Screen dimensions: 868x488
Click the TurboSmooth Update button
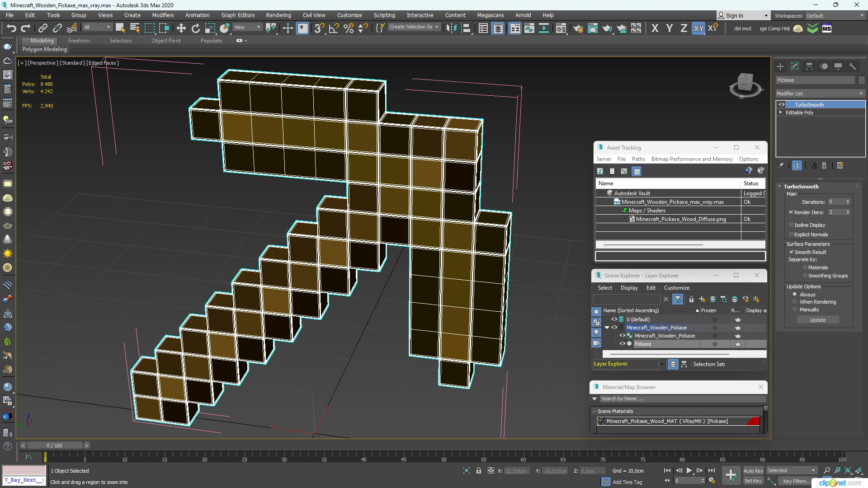pyautogui.click(x=817, y=320)
